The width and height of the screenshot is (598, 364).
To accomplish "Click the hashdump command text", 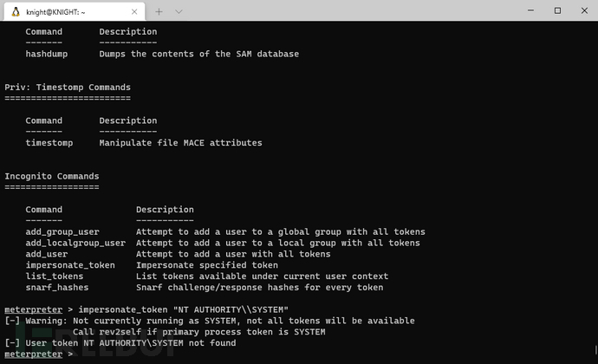I will [47, 55].
